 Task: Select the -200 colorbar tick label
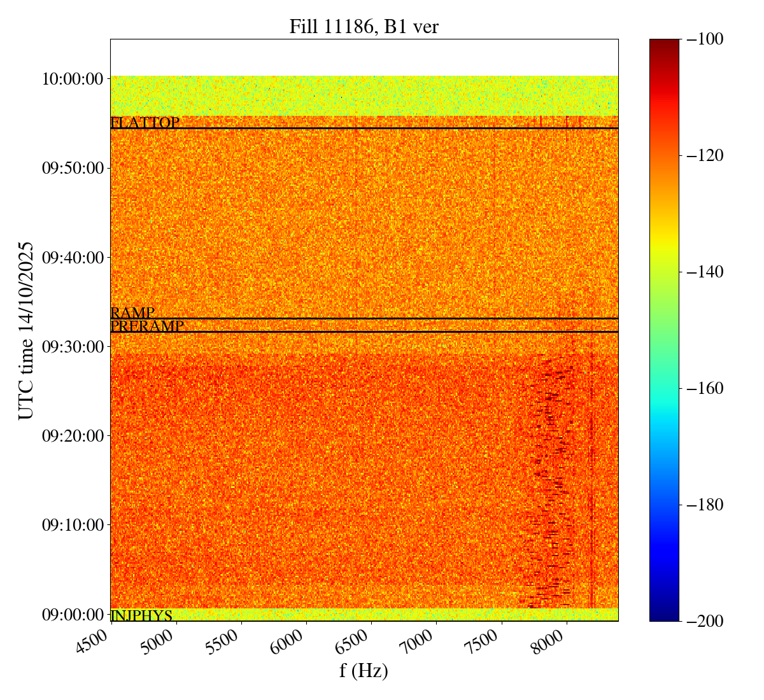tap(704, 621)
